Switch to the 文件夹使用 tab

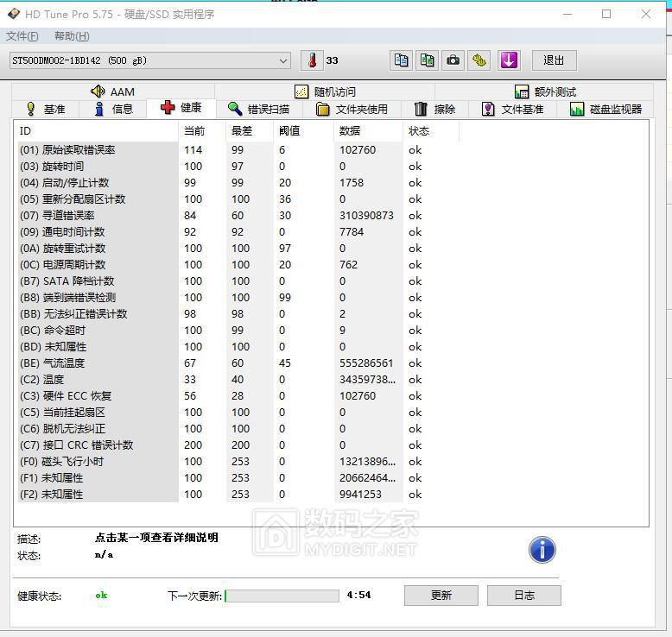(352, 110)
